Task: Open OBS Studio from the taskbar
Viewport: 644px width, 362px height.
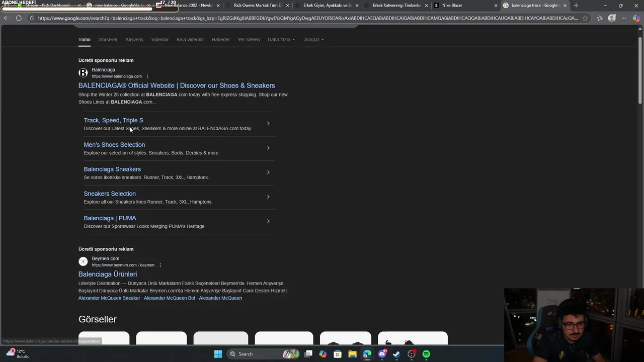Action: point(412,354)
